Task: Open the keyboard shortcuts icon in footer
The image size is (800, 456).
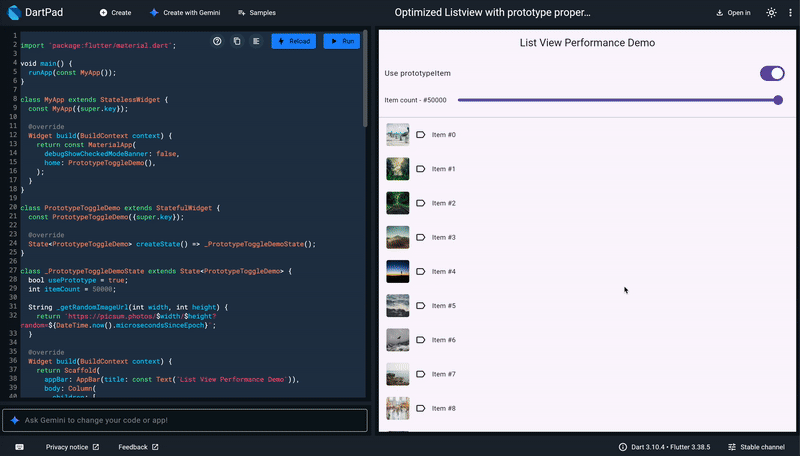Action: click(19, 447)
